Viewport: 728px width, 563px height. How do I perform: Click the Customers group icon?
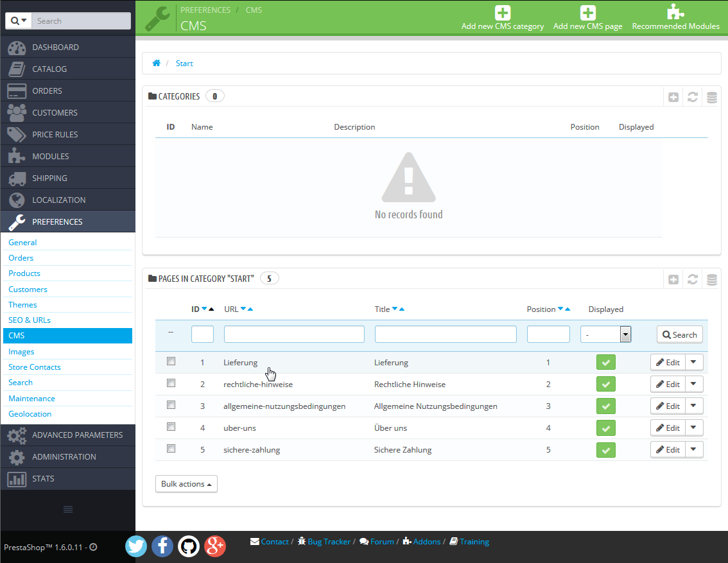[17, 113]
